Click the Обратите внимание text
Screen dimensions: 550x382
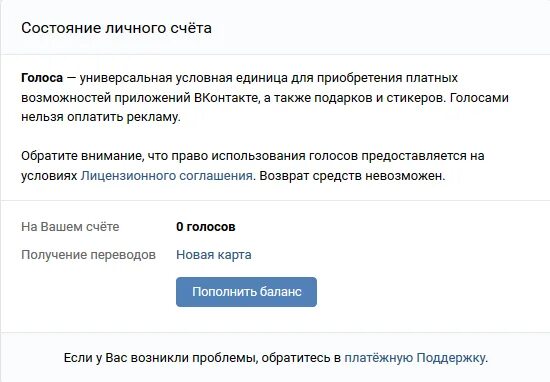pos(83,156)
